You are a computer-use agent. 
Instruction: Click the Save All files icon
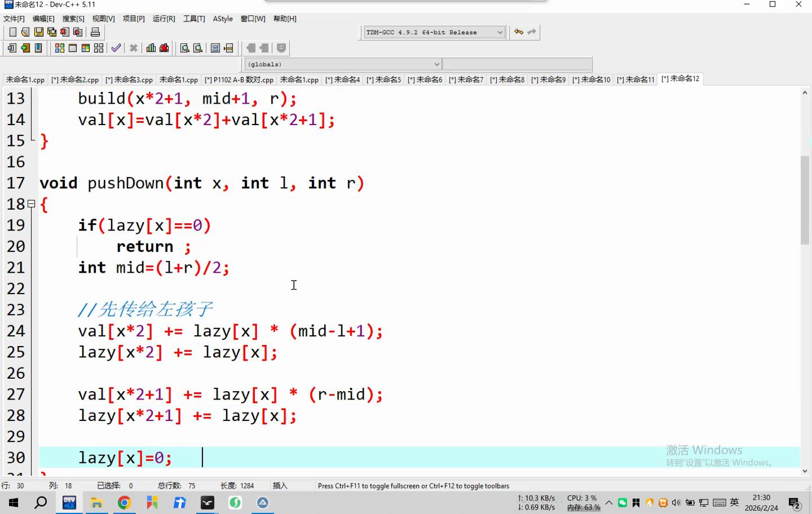(52, 32)
